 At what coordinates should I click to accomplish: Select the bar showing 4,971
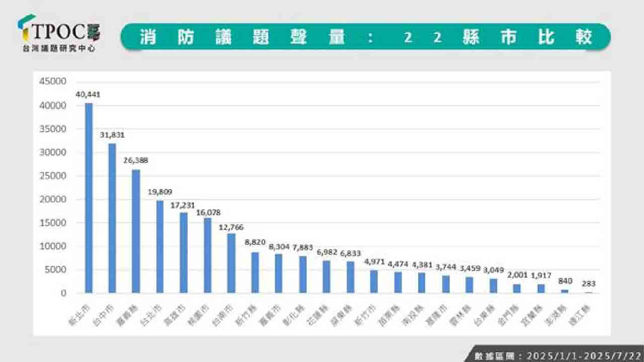(374, 282)
